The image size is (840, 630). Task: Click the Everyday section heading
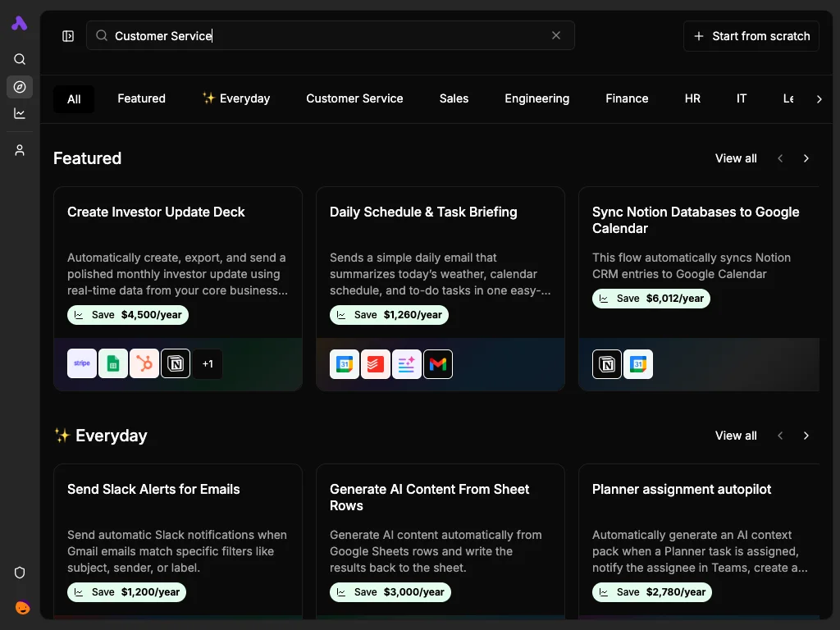point(100,436)
